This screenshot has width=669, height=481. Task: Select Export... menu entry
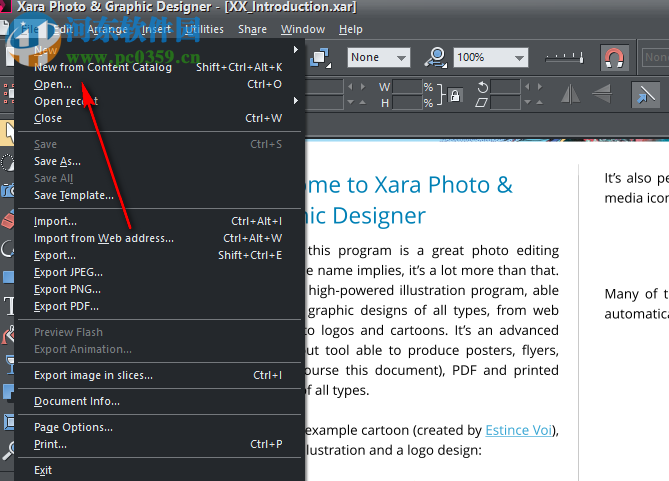coord(158,255)
